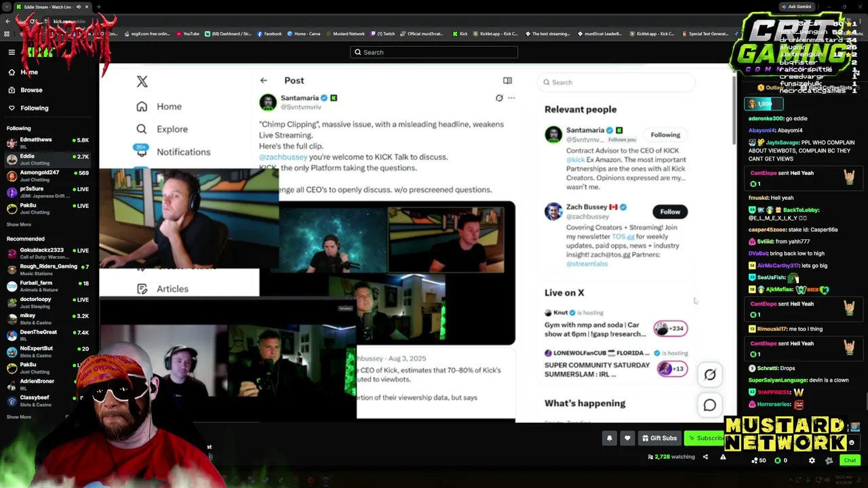868x488 pixels.
Task: Click the green Kick coin balance icon
Action: point(778,460)
